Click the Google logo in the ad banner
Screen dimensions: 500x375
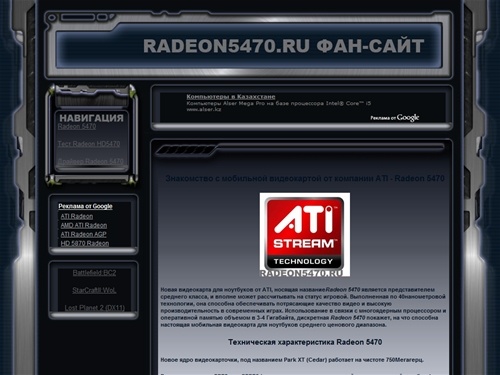click(x=408, y=118)
